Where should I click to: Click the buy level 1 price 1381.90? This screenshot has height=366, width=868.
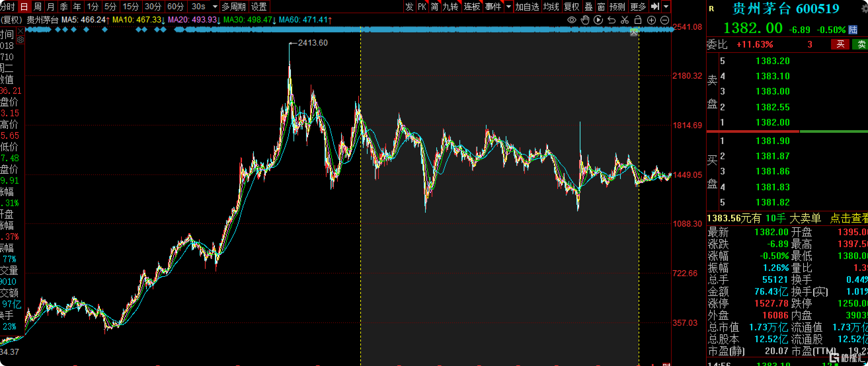tap(773, 141)
